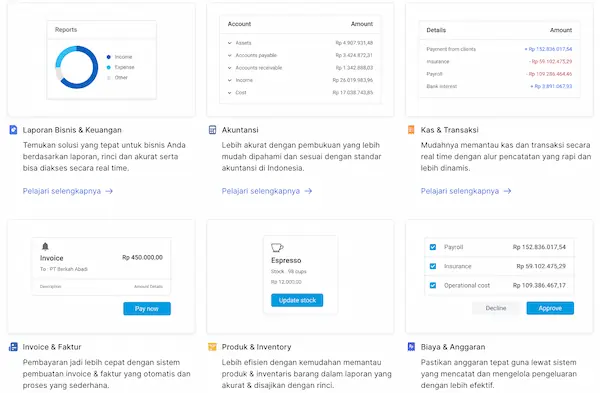Click the orange Kas & Transaksi icon
Screen dimensions: 600x393
tap(411, 130)
